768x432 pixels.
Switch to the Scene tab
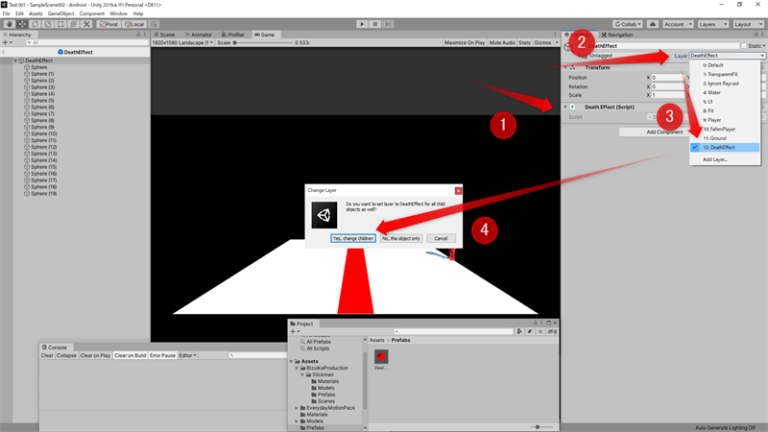165,35
